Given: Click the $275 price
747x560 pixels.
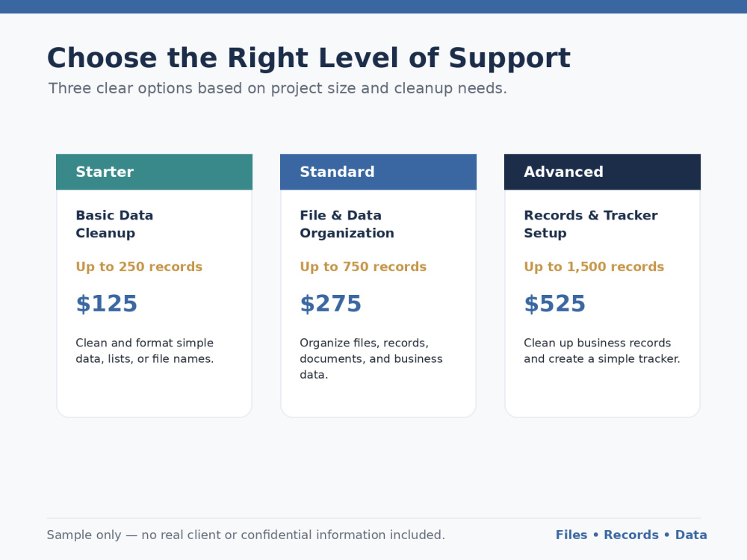Looking at the screenshot, I should click(331, 304).
